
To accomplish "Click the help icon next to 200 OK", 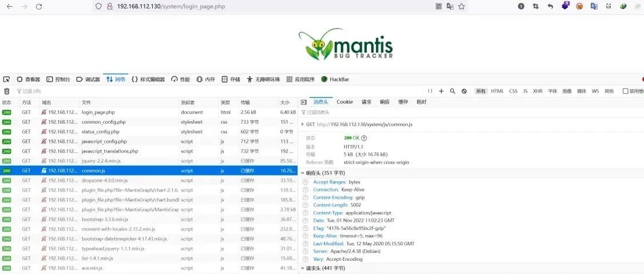I will click(x=364, y=138).
